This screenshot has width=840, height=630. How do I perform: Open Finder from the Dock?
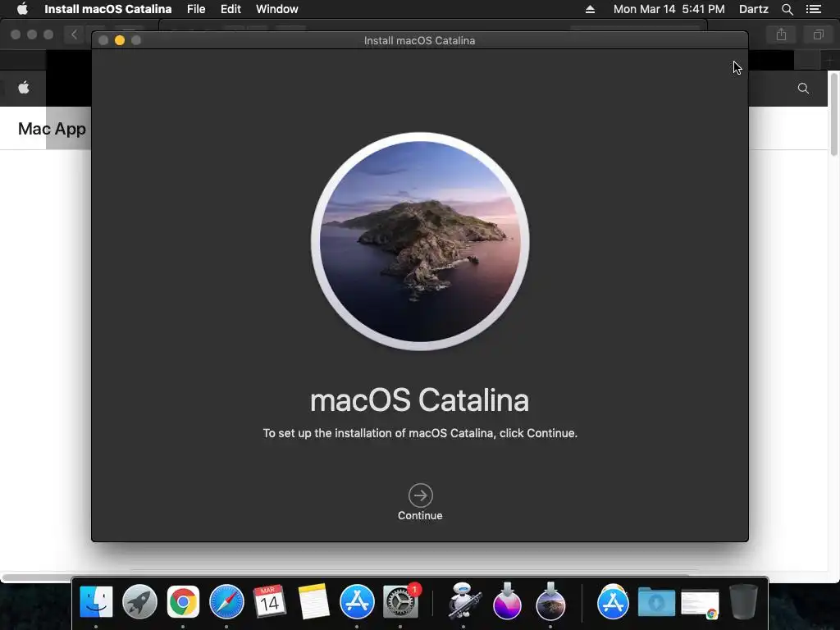click(x=96, y=601)
